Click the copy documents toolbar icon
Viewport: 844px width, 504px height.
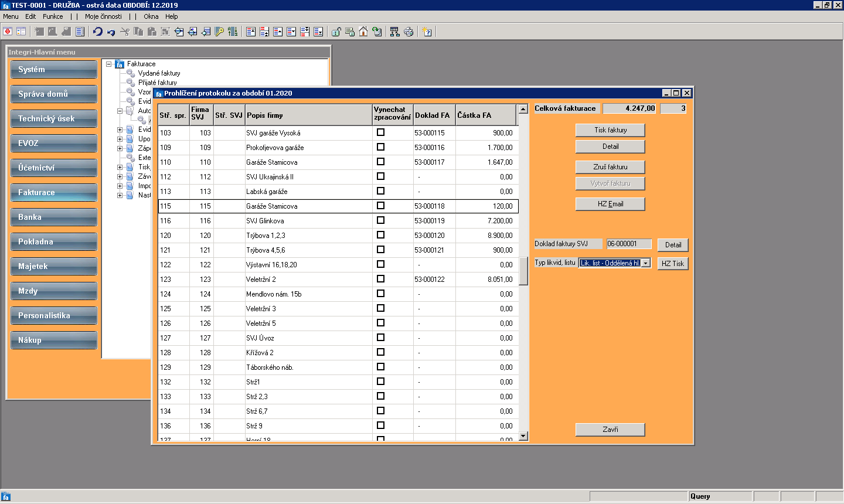tap(138, 32)
